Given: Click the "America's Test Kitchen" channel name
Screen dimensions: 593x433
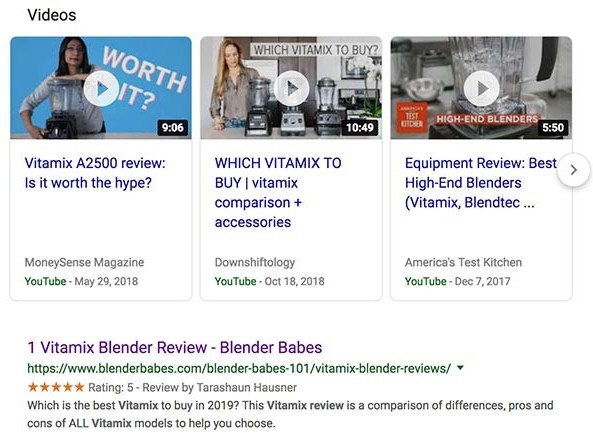Looking at the screenshot, I should click(x=463, y=262).
